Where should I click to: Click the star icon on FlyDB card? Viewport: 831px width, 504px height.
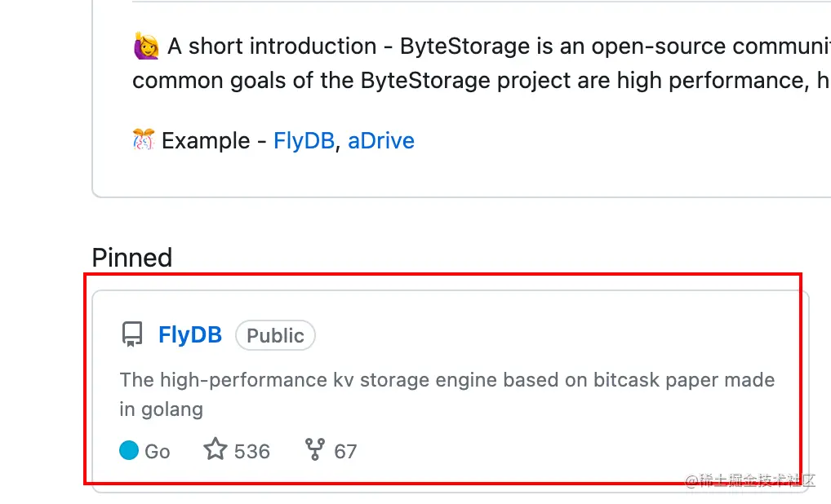pos(215,450)
